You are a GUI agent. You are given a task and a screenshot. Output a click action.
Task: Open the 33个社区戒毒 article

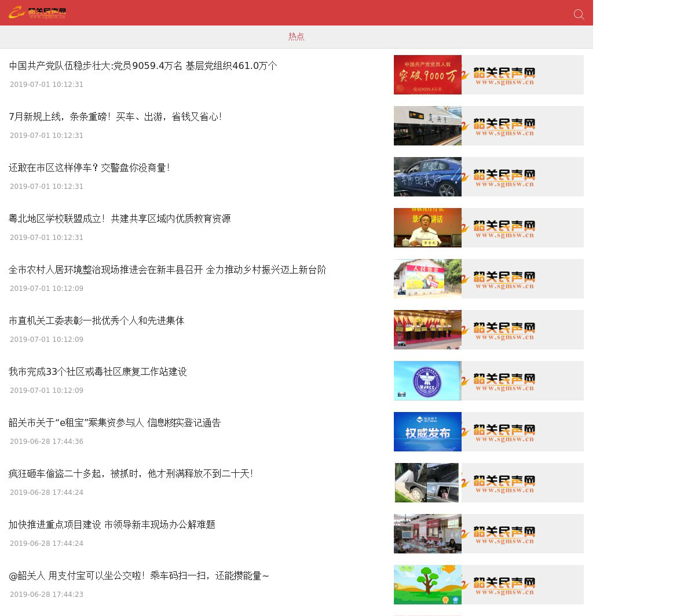(x=97, y=372)
